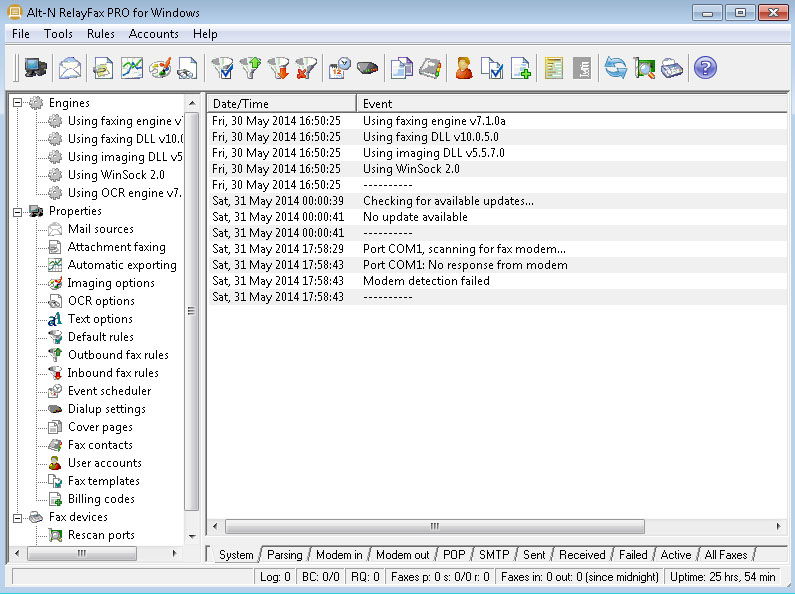Click the OCR options binoculars toolbar icon

[188, 68]
